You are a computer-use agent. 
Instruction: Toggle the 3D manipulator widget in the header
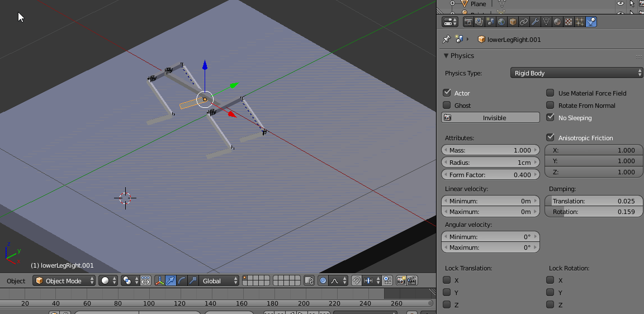tap(159, 280)
